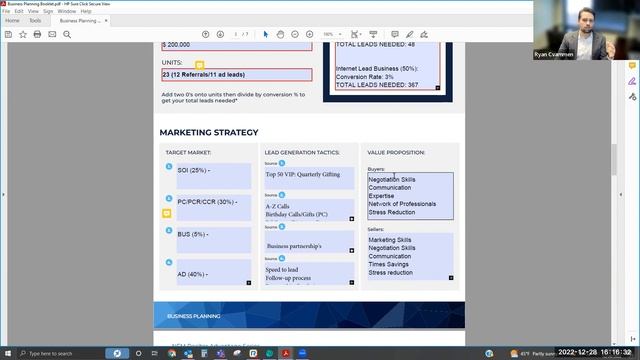Viewport: 640px width, 360px height.
Task: Open More Tools in right pane
Action: pos(632,97)
